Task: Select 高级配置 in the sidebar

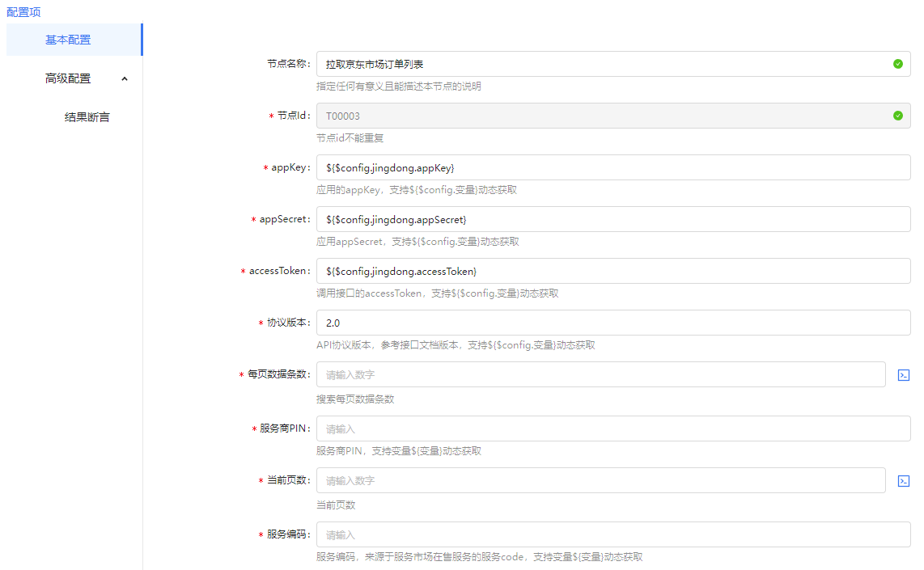Action: pyautogui.click(x=68, y=78)
